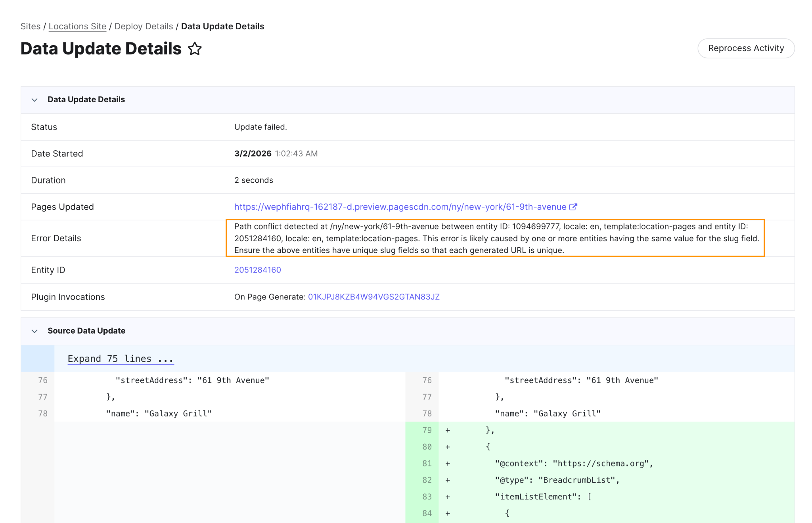Click the favorite star icon beside the title
812x523 pixels.
195,49
